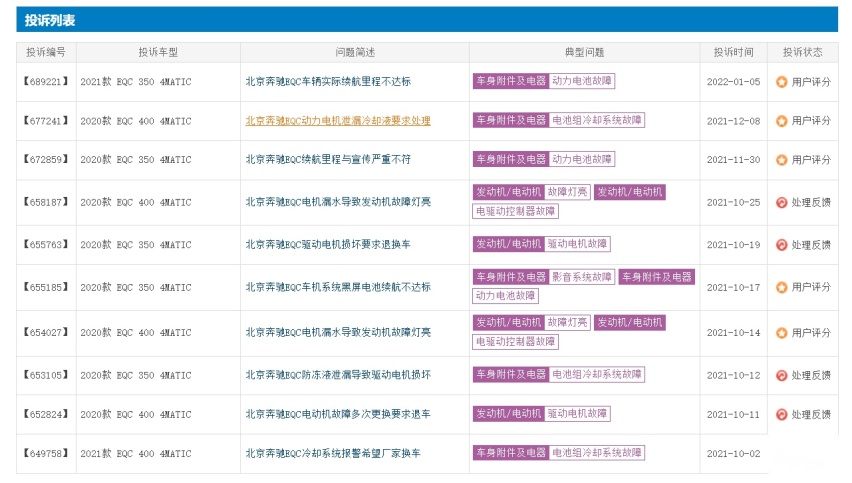Click 车身附件及电器 tag in row 649758
This screenshot has width=852, height=483.
pos(511,453)
